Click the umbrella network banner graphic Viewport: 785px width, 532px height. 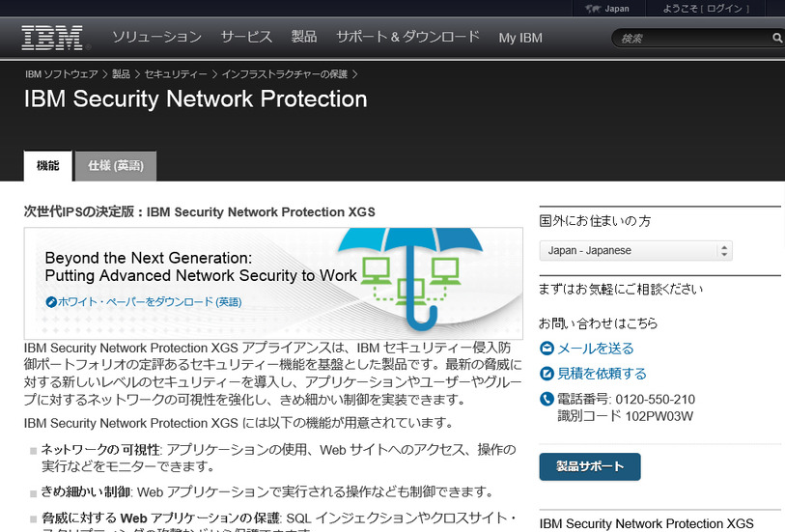415,275
